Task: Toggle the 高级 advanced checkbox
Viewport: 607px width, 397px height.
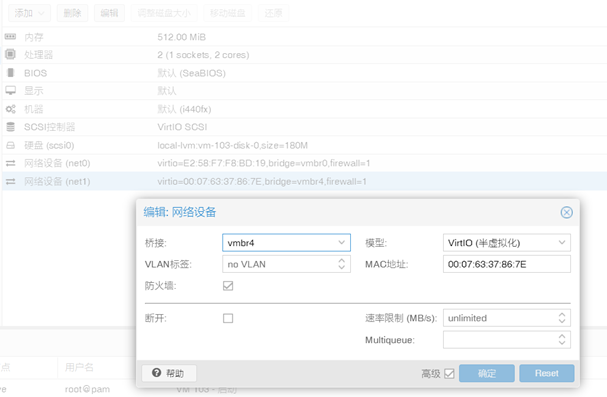Action: pos(449,373)
